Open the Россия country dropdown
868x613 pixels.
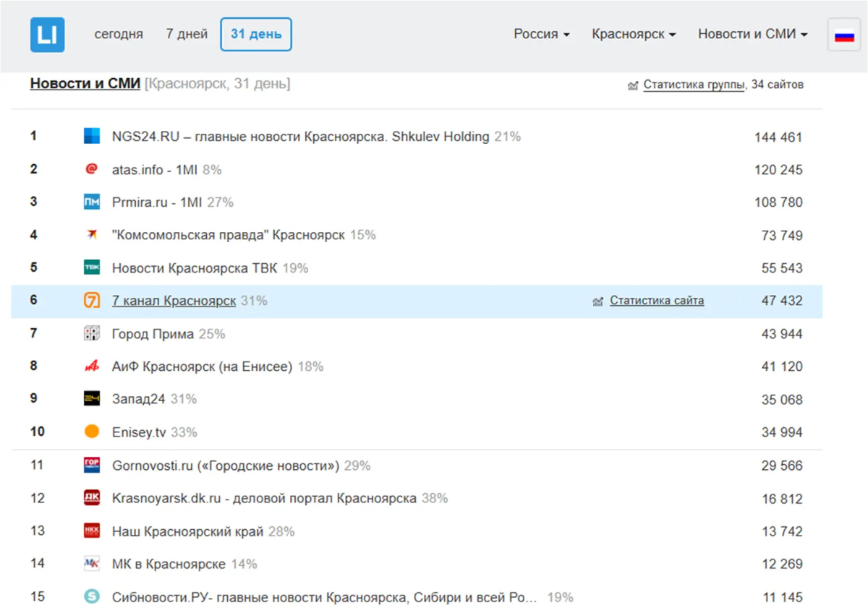point(542,34)
